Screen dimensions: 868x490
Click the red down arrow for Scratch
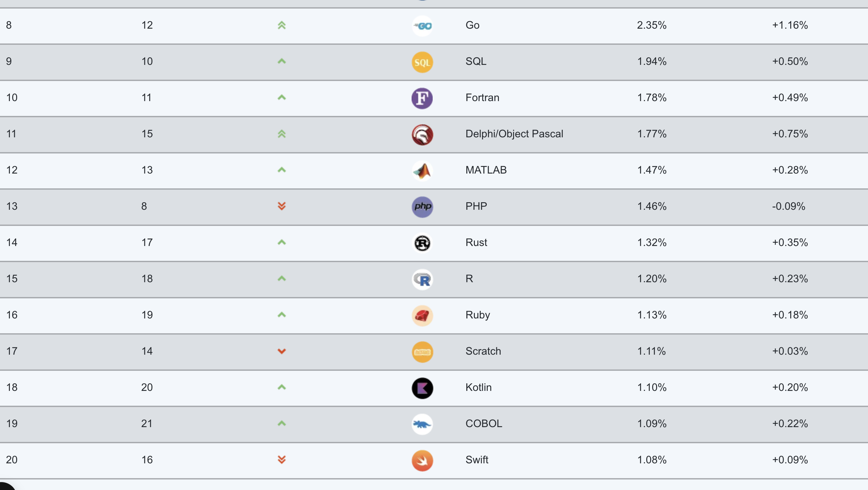[282, 351]
